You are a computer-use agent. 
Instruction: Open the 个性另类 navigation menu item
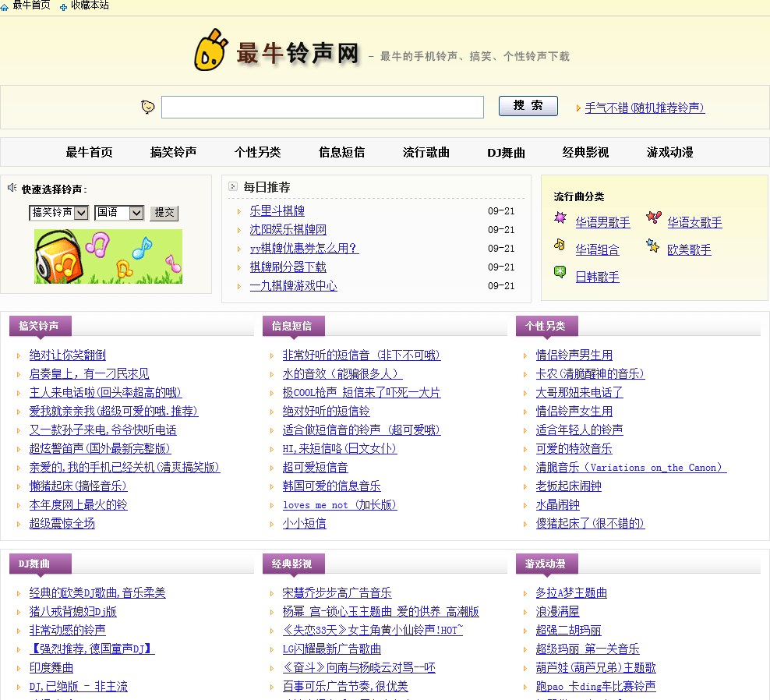click(257, 152)
